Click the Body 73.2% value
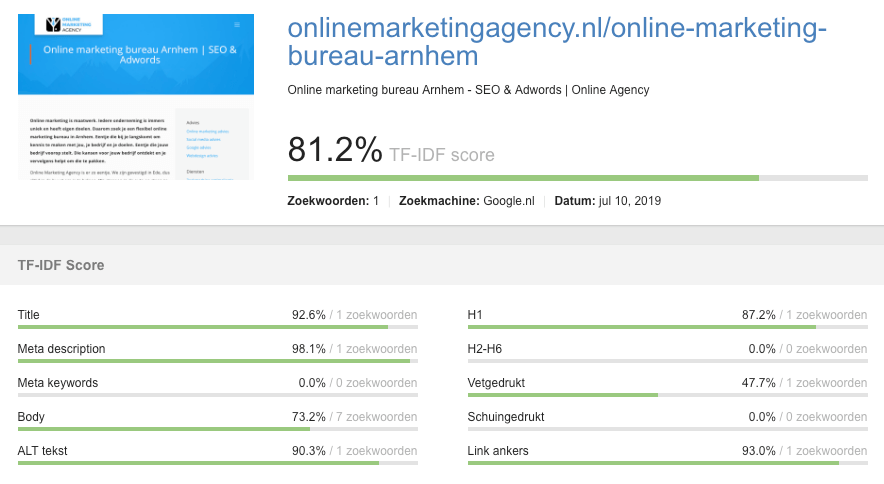 tap(308, 417)
